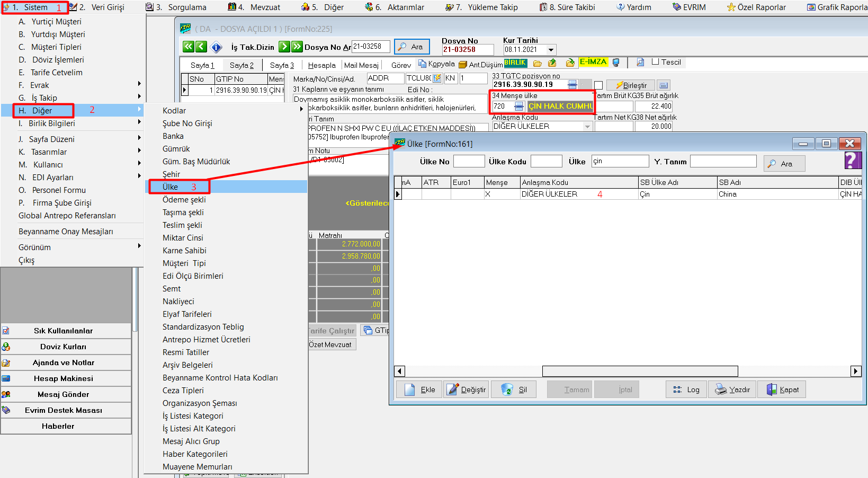
Task: Open the country lookup next to code 720
Action: click(x=519, y=107)
